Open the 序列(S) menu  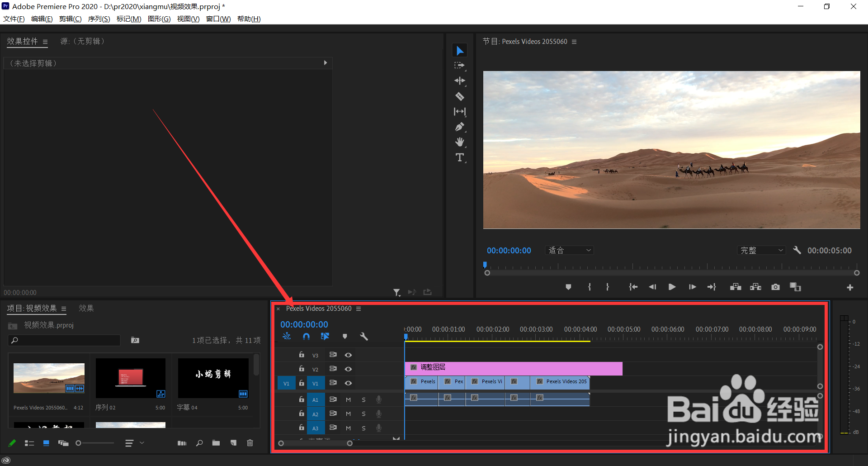coord(99,19)
